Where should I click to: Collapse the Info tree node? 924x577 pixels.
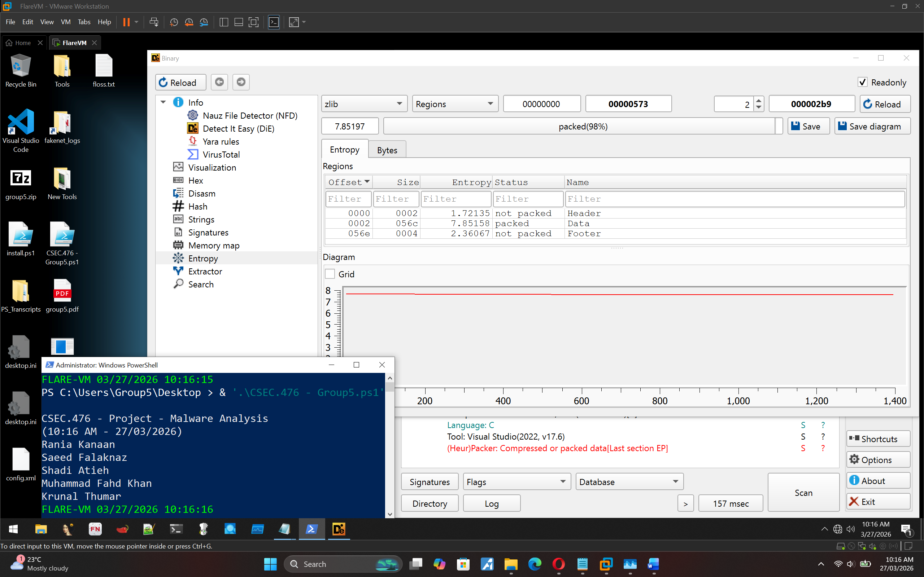[x=163, y=102]
